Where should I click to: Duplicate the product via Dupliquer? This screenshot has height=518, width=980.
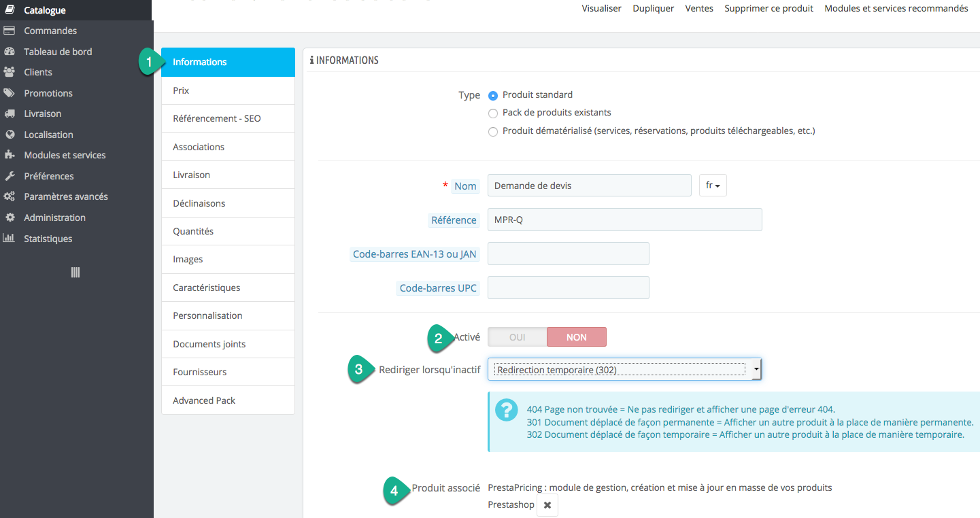point(652,8)
